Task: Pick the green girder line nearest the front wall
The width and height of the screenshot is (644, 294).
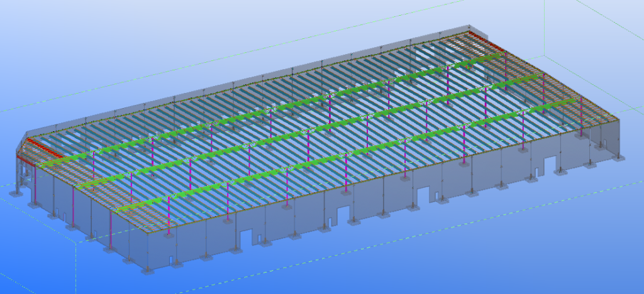Action: [352, 155]
